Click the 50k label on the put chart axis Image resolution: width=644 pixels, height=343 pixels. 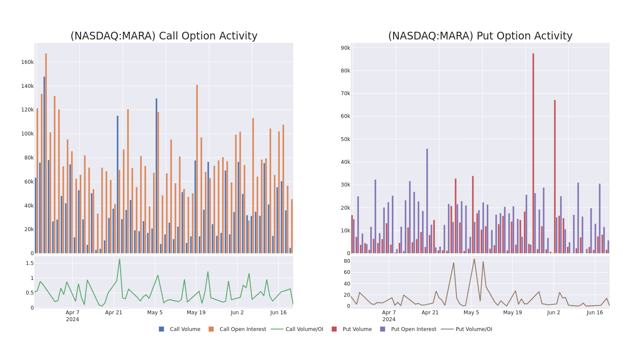point(346,139)
